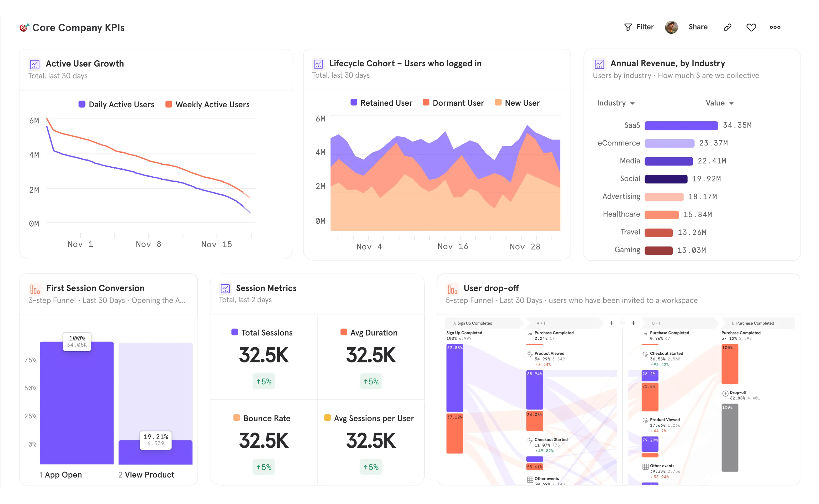Click the copy link icon
The width and height of the screenshot is (819, 504).
727,27
